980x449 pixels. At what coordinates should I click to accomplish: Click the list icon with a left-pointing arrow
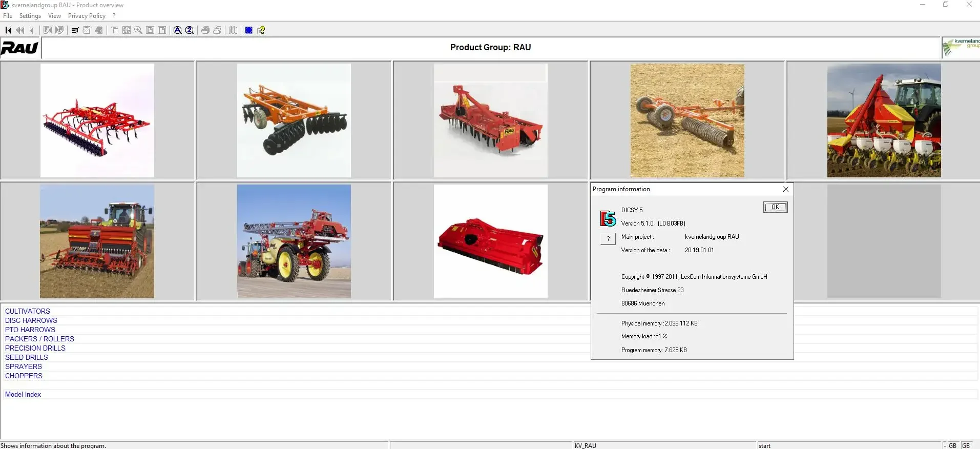(48, 30)
